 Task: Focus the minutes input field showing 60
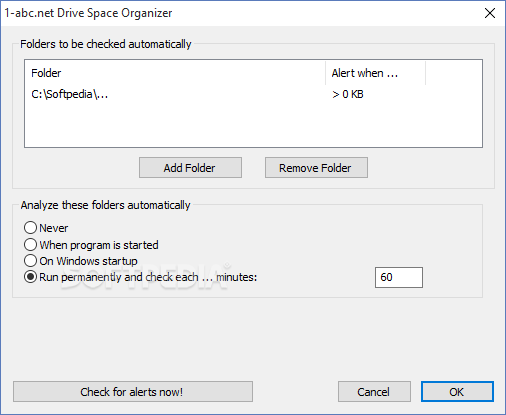pyautogui.click(x=399, y=277)
